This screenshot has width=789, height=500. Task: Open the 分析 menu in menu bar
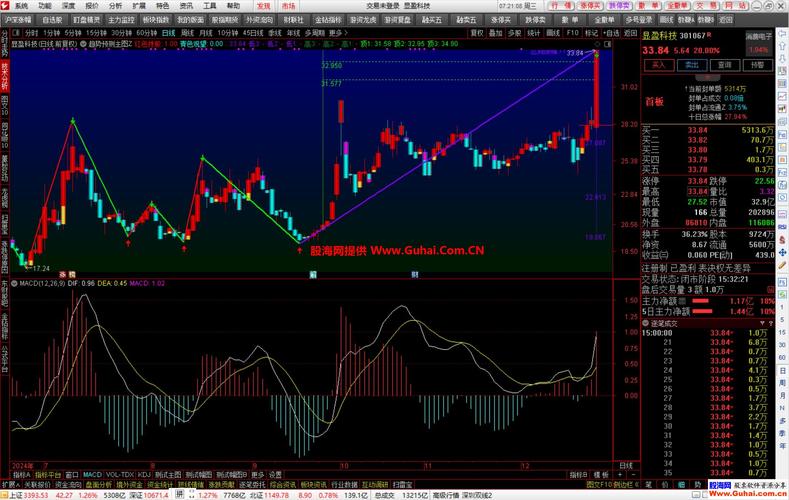[x=115, y=5]
